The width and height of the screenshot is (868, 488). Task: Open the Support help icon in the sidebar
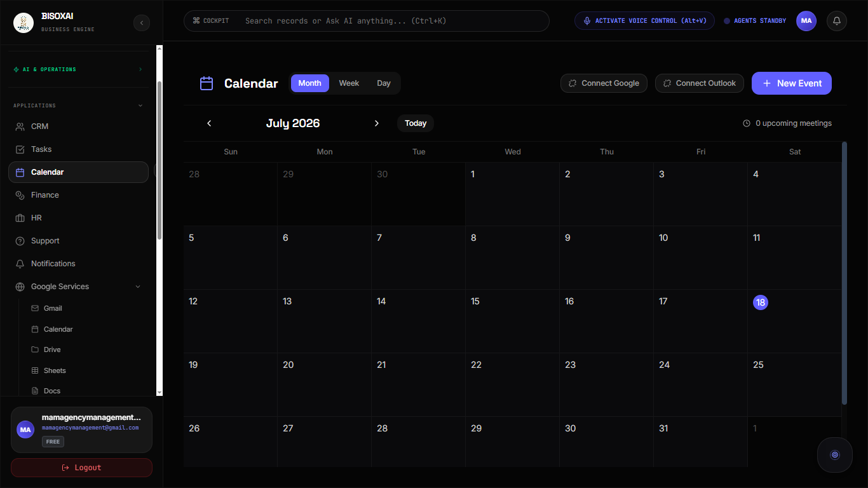[20, 241]
